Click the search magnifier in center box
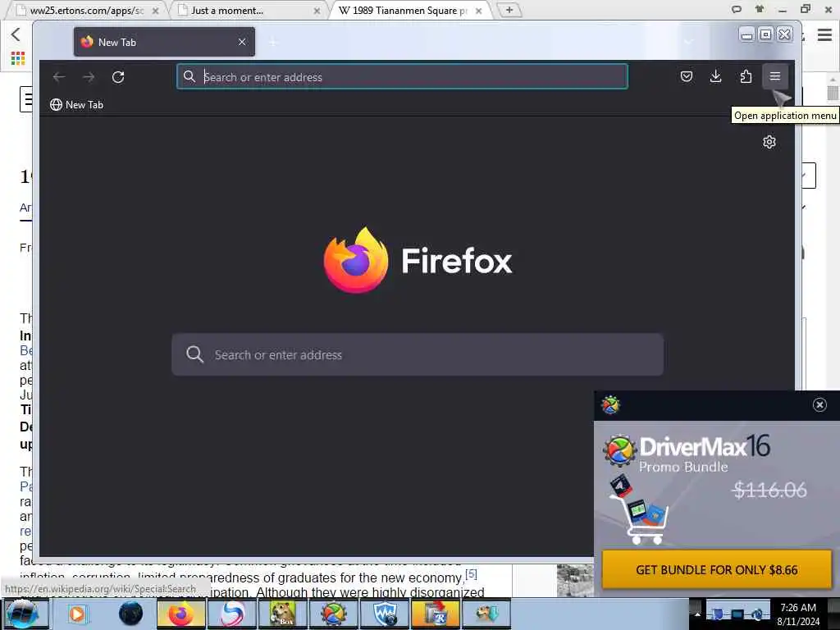840x630 pixels. [194, 354]
